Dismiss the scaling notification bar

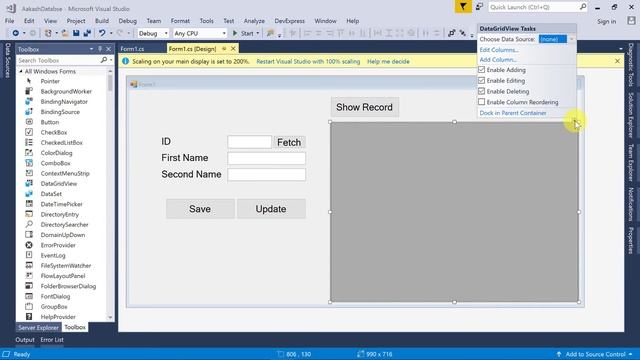[x=617, y=61]
